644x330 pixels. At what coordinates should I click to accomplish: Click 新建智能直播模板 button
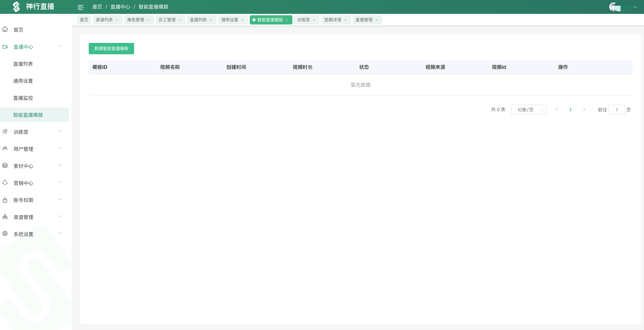[x=111, y=49]
